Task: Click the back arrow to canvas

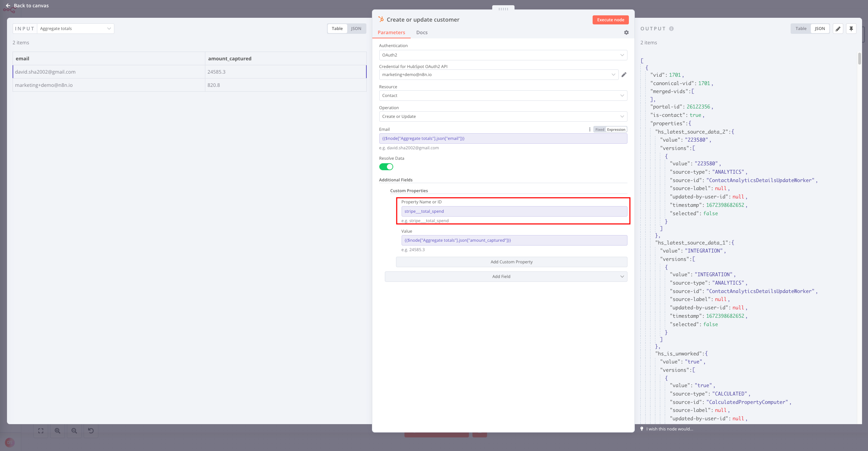Action: [x=8, y=6]
